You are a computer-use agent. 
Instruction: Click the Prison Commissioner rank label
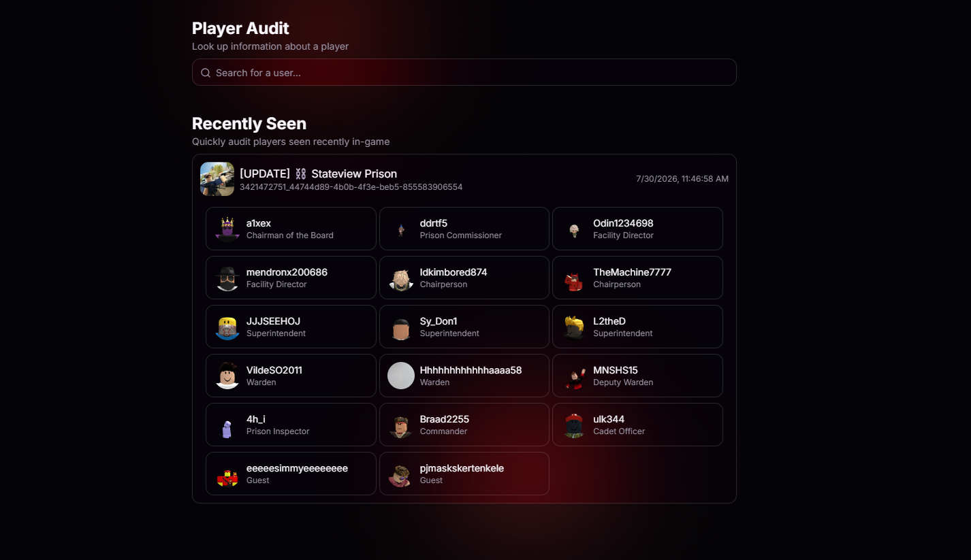coord(461,235)
